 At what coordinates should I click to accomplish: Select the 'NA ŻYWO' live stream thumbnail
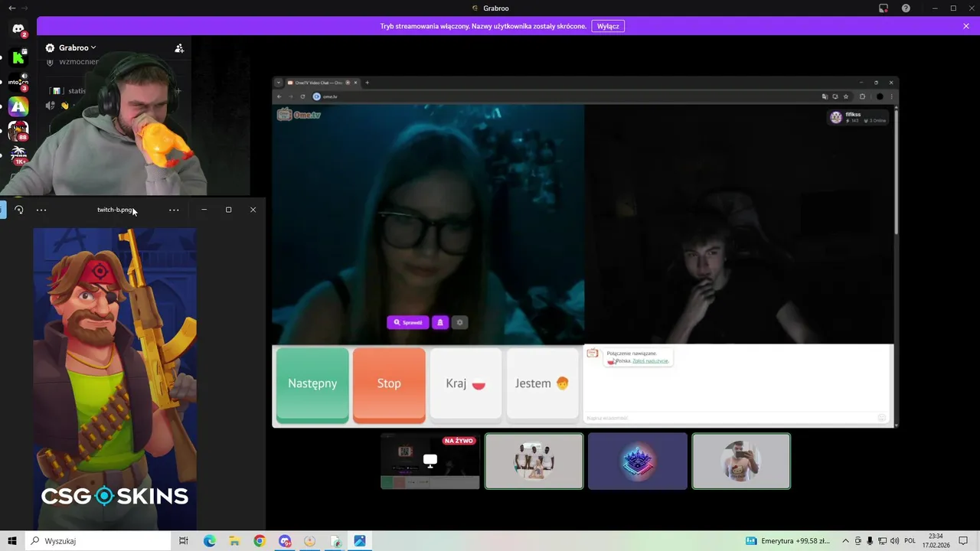[430, 461]
